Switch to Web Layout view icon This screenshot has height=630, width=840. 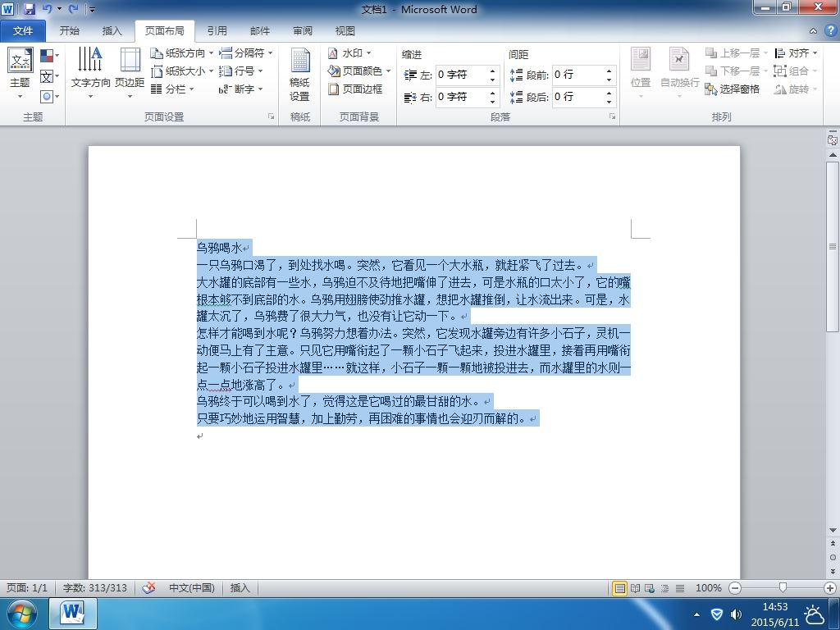(650, 588)
